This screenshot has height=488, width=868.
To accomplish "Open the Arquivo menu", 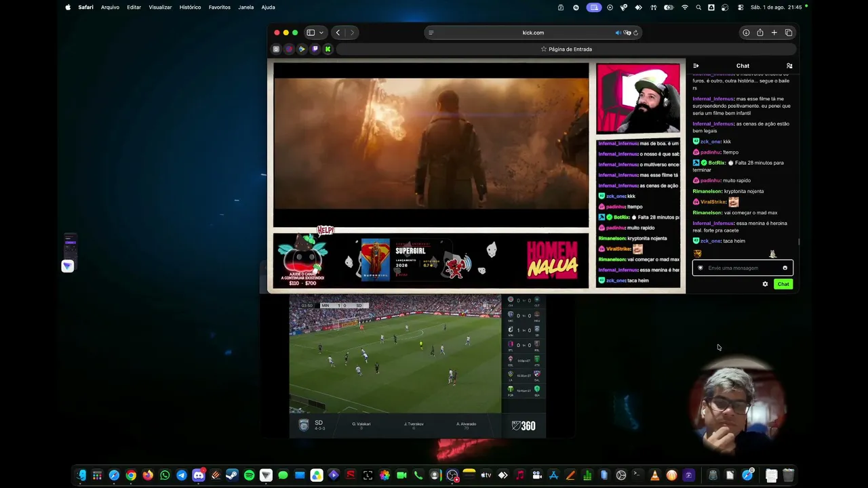I will [x=110, y=7].
